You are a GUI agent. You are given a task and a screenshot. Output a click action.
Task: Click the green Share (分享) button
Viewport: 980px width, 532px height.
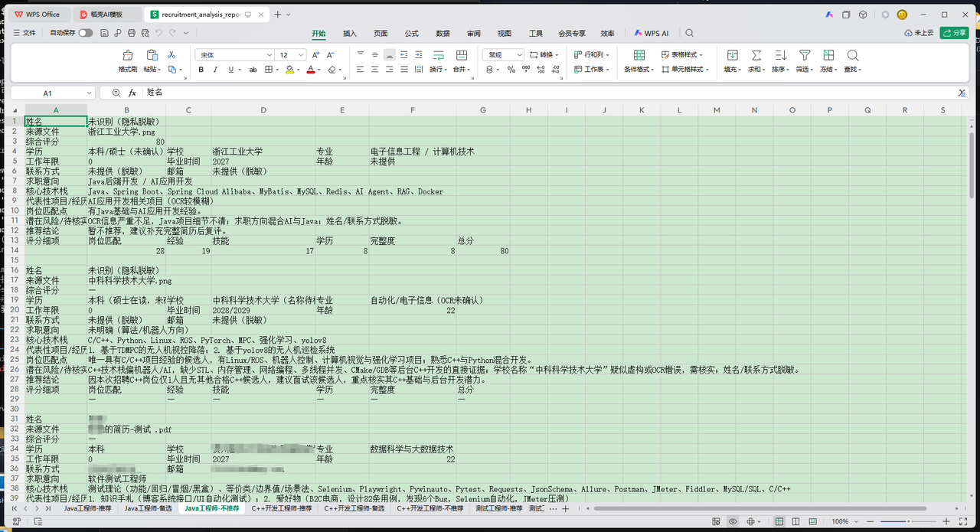(955, 34)
